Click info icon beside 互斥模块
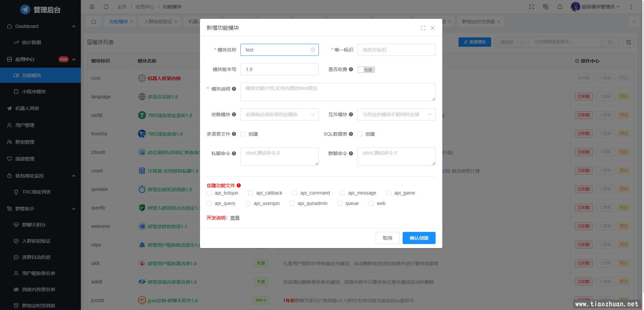This screenshot has width=644, height=310. click(351, 114)
